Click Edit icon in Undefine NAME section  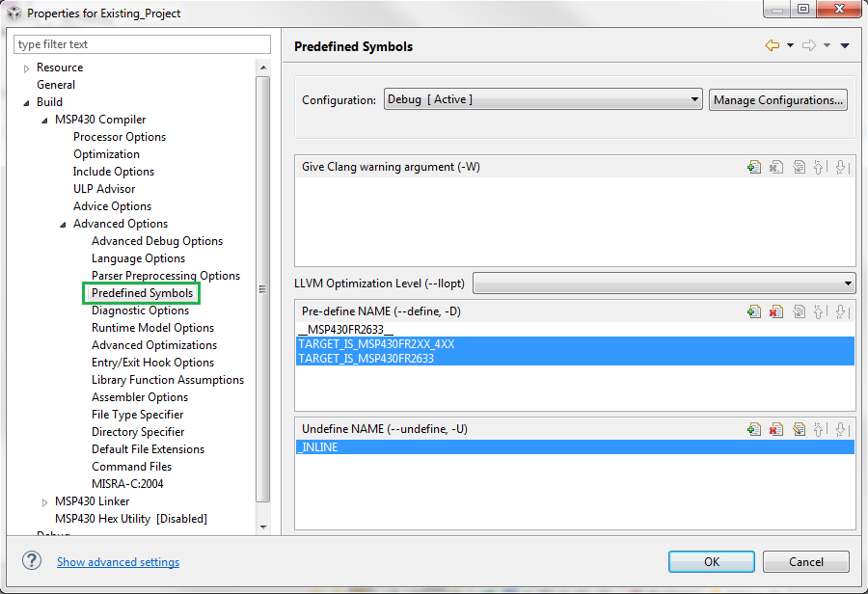(x=799, y=429)
